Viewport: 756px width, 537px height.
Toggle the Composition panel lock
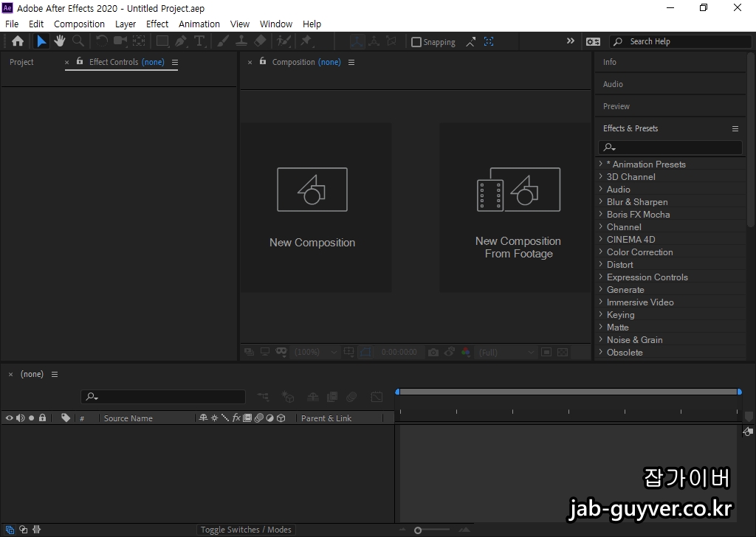point(263,61)
